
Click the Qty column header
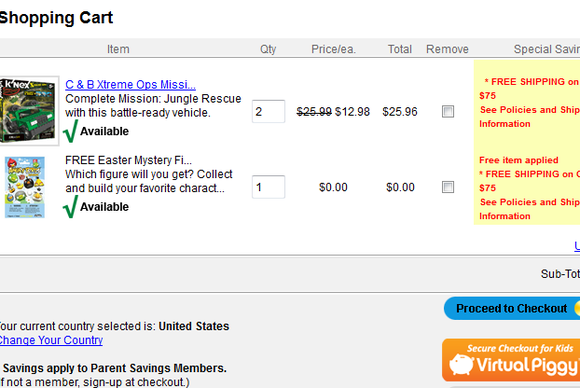268,49
